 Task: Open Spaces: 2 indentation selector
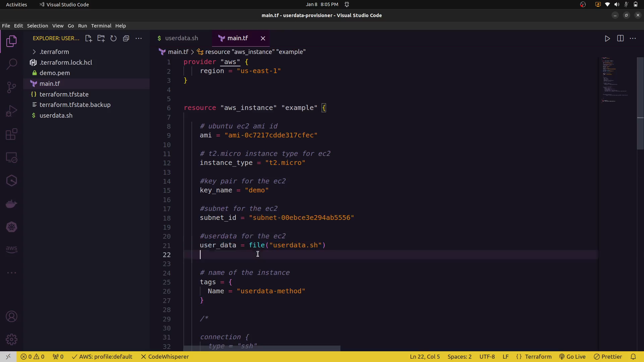459,357
